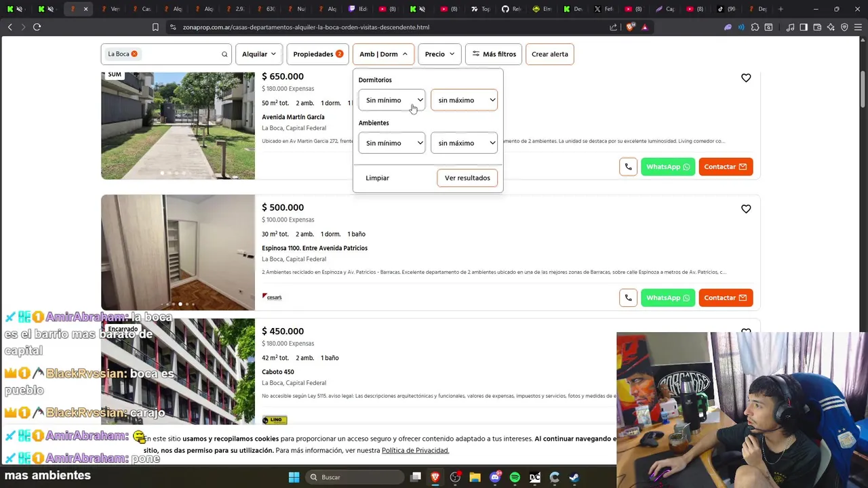
Task: Open File Explorer from the taskbar
Action: [475, 477]
